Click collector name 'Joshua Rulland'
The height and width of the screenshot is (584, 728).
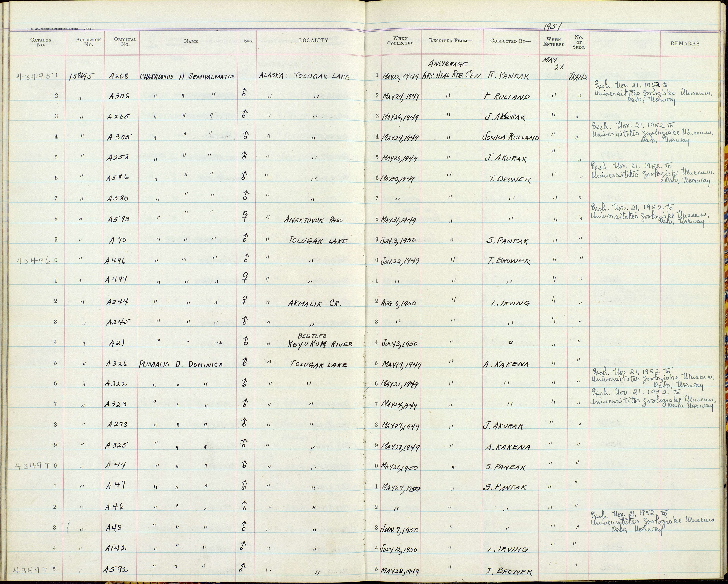[511, 137]
